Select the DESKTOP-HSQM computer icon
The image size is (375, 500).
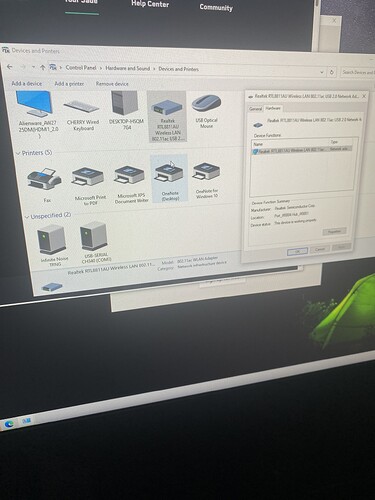[125, 111]
